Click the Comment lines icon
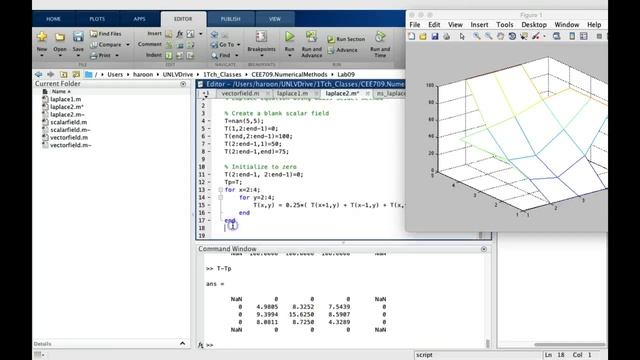 coord(169,44)
